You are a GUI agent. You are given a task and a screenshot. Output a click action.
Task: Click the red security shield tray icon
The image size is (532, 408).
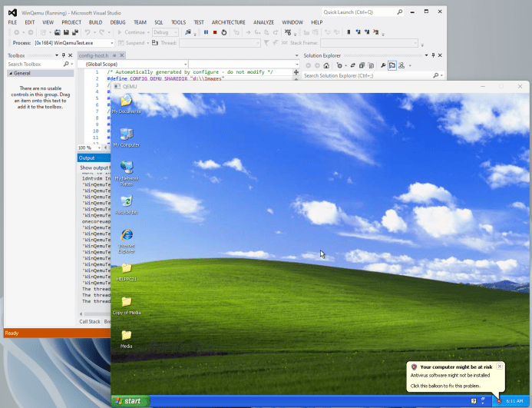[x=499, y=401]
